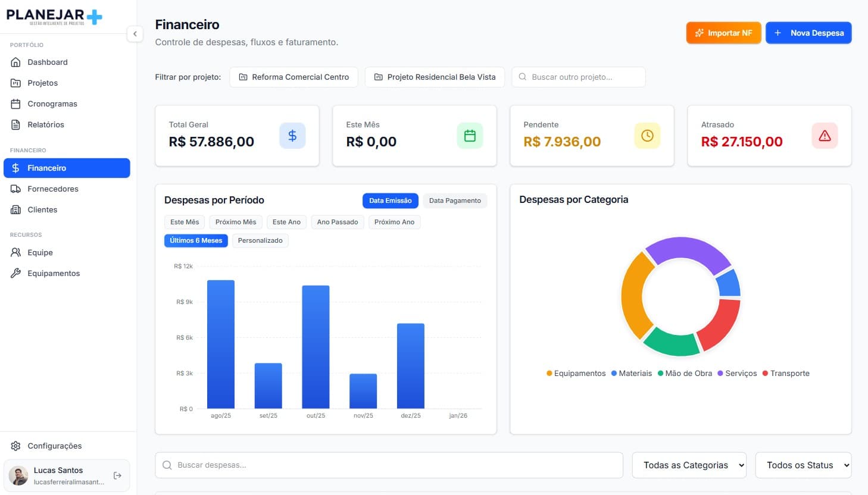Click the Clientes building icon
The height and width of the screenshot is (495, 868).
coord(16,209)
